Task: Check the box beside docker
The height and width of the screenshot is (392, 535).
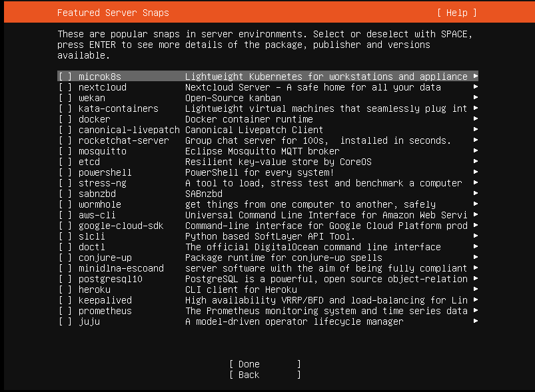Action: (65, 119)
